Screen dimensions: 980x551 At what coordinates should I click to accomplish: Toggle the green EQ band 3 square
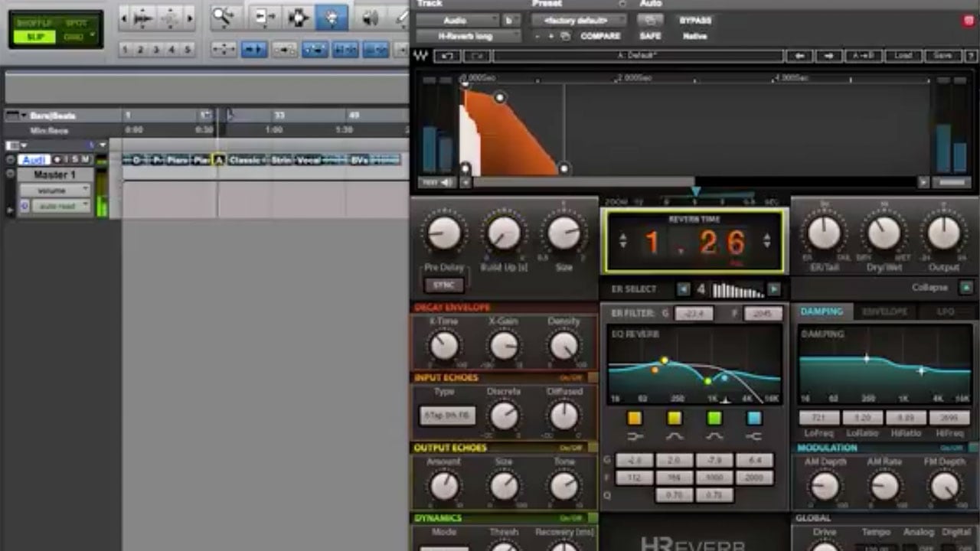coord(714,418)
